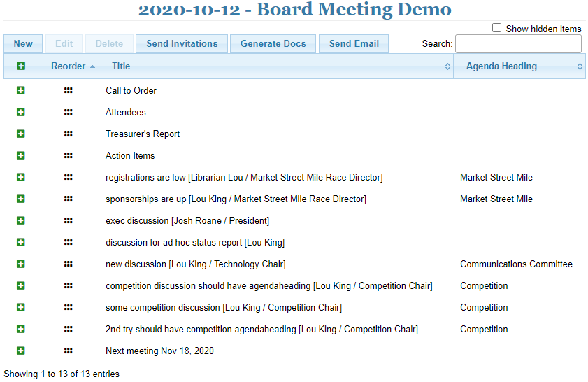Expand the ad hoc status report row
The width and height of the screenshot is (588, 382).
(20, 242)
